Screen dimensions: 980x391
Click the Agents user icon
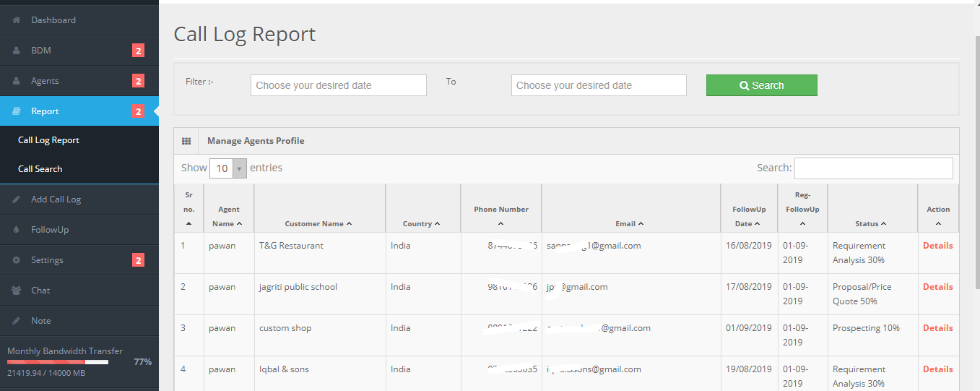click(x=16, y=81)
